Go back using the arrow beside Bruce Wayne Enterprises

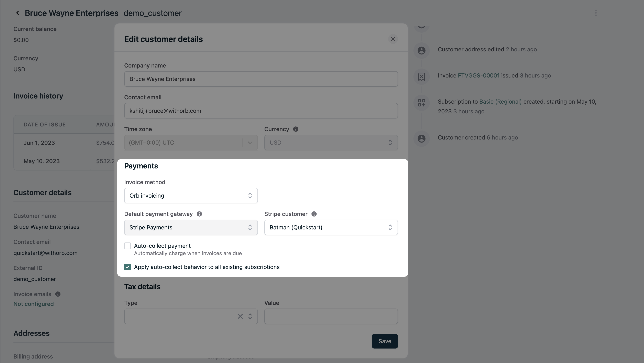[17, 13]
